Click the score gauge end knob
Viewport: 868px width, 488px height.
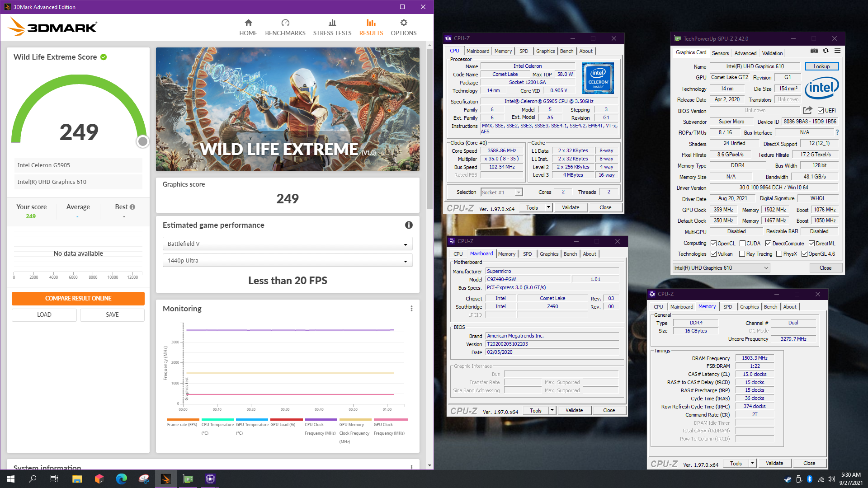pyautogui.click(x=142, y=142)
